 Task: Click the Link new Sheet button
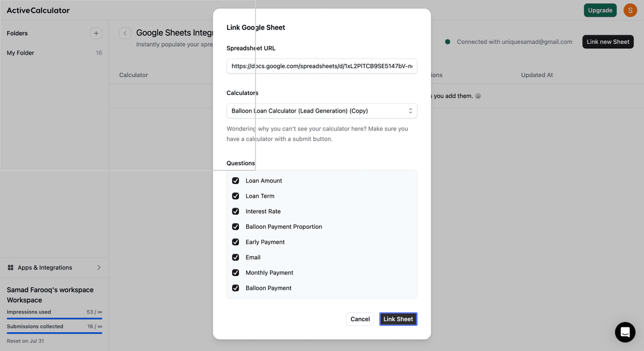coord(608,42)
